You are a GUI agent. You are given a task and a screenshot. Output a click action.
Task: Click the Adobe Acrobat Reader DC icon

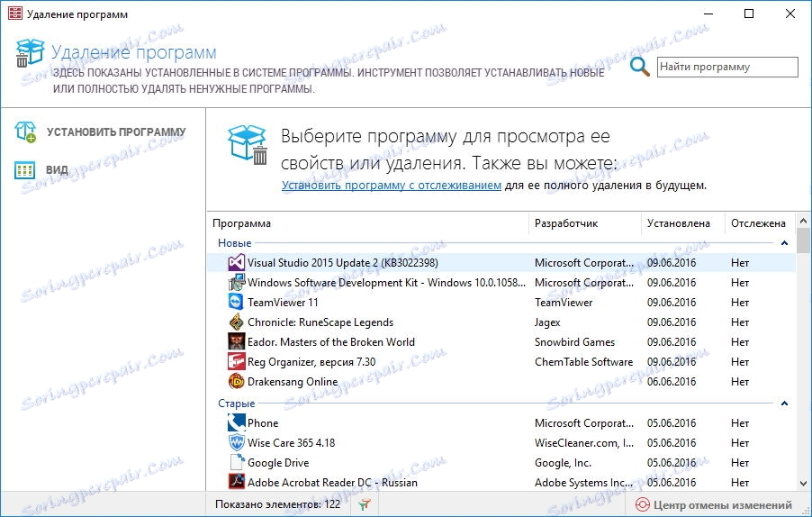pyautogui.click(x=236, y=482)
